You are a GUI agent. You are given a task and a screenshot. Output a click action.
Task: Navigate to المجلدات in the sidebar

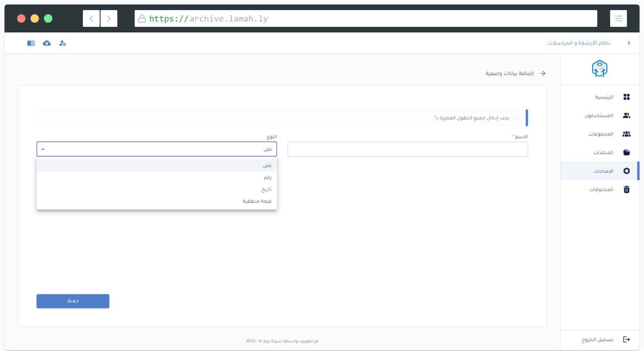[603, 153]
